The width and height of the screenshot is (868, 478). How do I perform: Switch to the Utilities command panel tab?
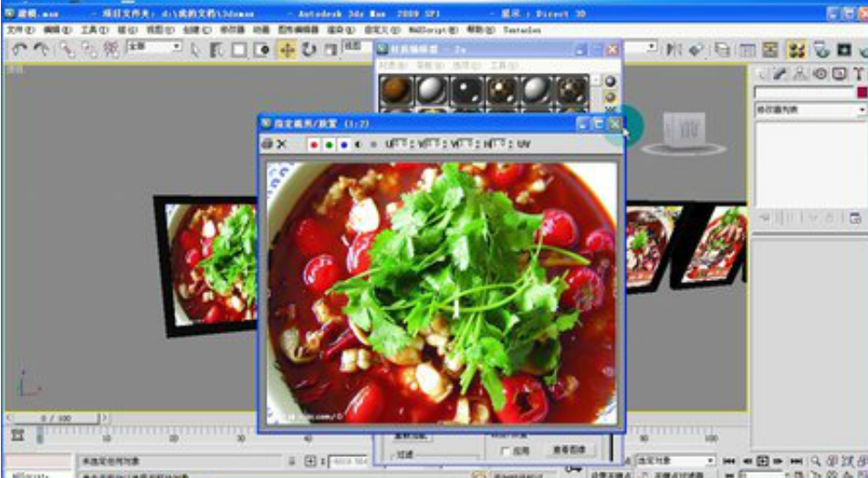click(x=859, y=73)
